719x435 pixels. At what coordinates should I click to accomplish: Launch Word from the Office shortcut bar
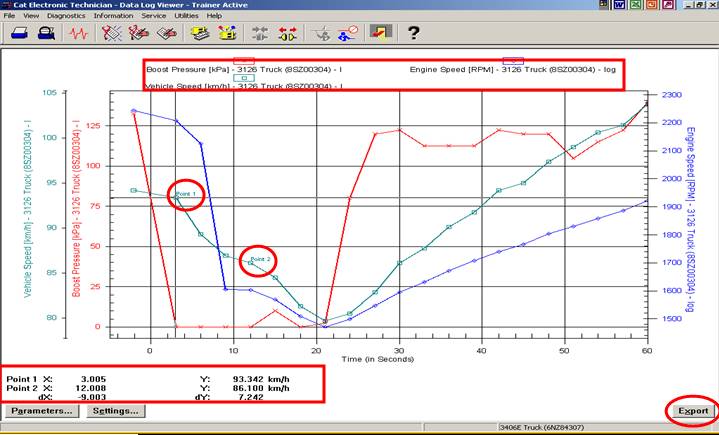(621, 6)
